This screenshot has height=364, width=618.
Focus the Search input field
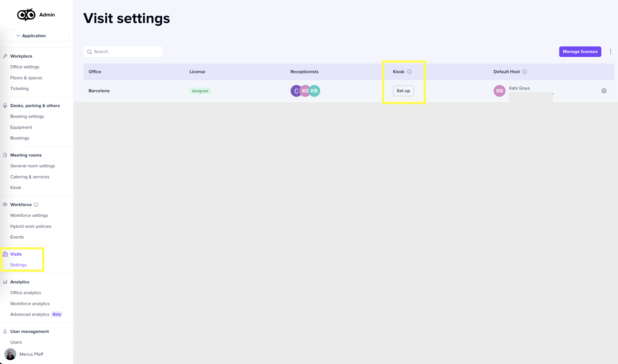click(x=123, y=51)
